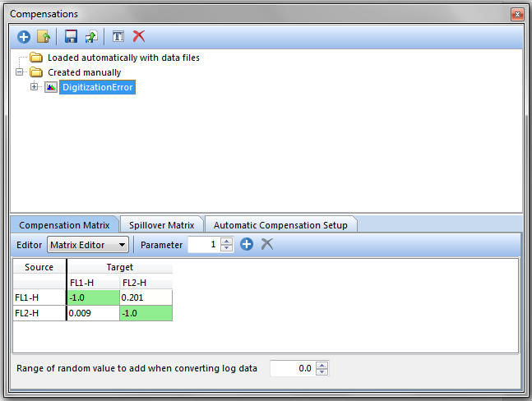Click the 0.009 matrix cell

[x=92, y=312]
